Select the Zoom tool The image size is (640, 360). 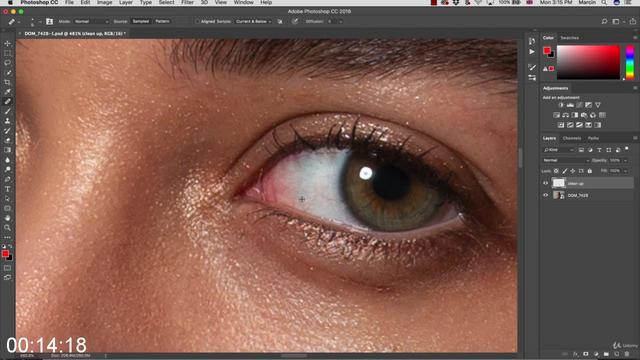pos(7,228)
